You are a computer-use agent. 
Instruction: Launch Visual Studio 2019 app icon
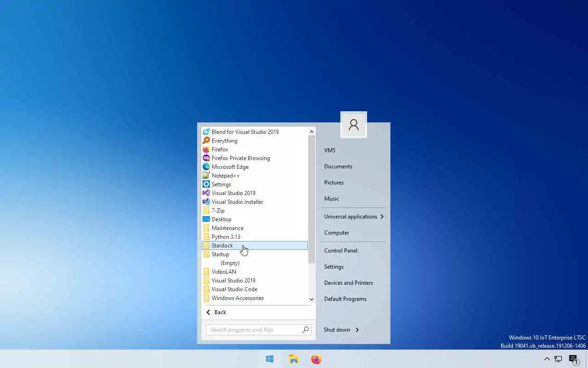pyautogui.click(x=206, y=193)
